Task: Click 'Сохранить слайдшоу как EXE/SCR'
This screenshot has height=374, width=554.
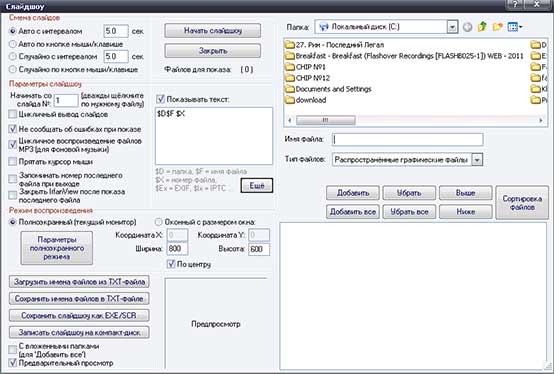Action: pyautogui.click(x=79, y=315)
